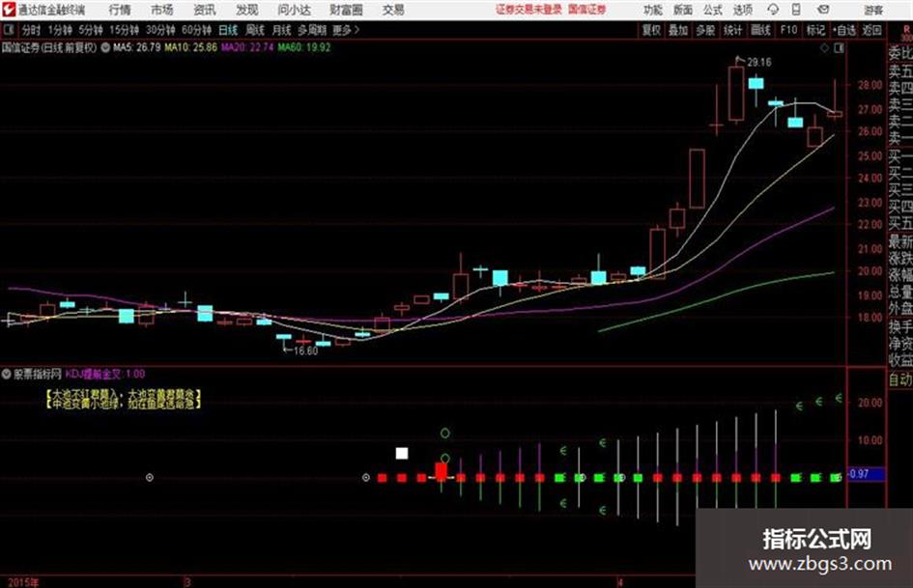Open the headset customer service icon
The height and width of the screenshot is (588, 913).
pyautogui.click(x=773, y=10)
